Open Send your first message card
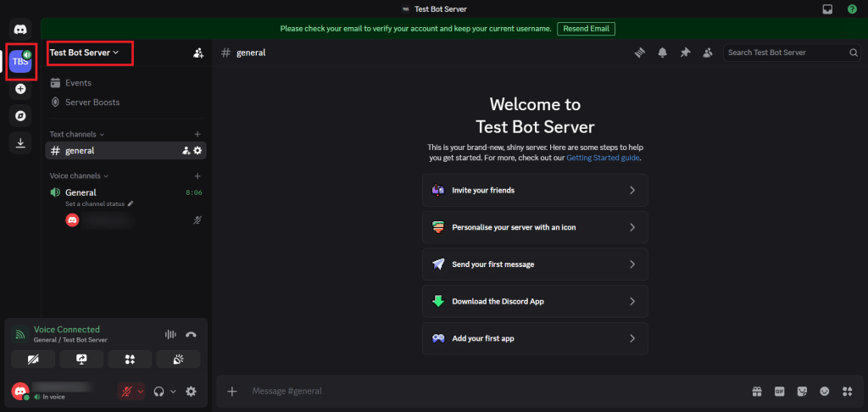The width and height of the screenshot is (868, 412). click(535, 264)
